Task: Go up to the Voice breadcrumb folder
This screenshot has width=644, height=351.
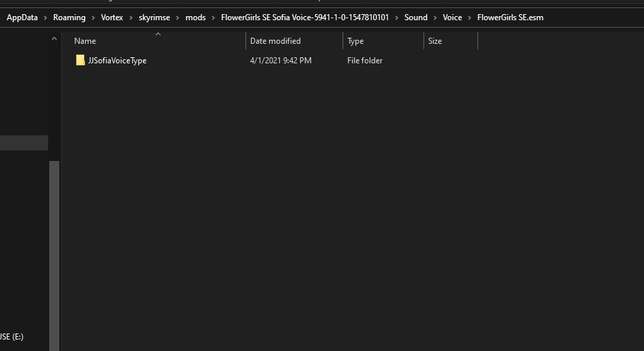Action: tap(452, 18)
